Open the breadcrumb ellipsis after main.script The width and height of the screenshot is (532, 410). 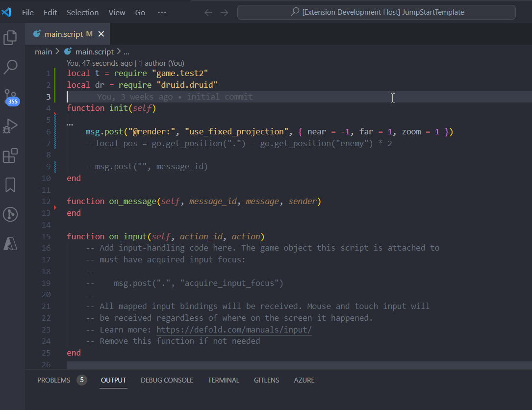pyautogui.click(x=126, y=51)
